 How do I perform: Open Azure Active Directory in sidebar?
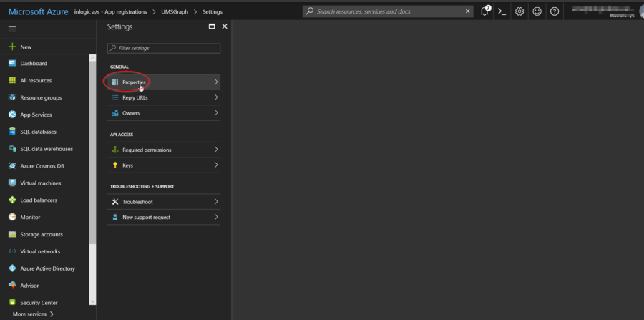(x=47, y=268)
